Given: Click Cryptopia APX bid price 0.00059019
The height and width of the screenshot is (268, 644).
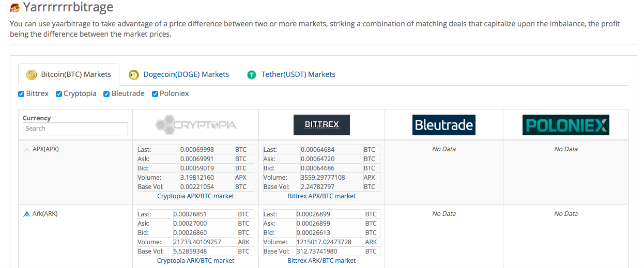Looking at the screenshot, I should pyautogui.click(x=197, y=168).
